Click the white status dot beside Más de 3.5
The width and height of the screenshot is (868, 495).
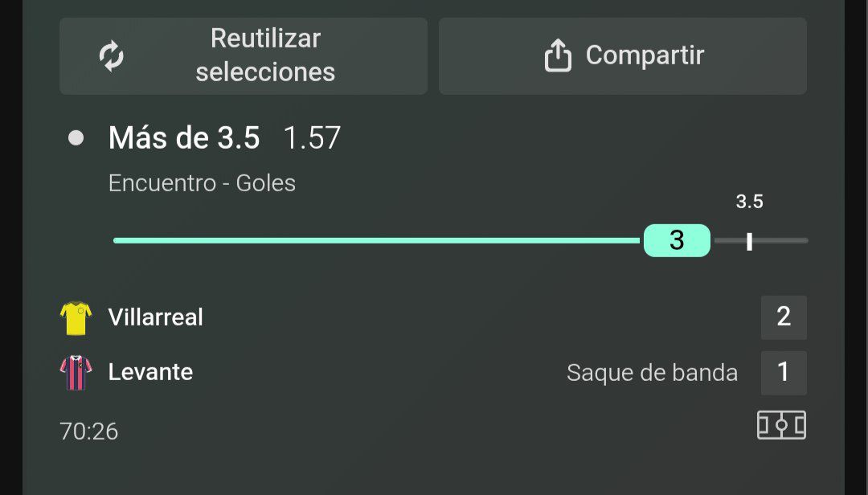point(76,138)
